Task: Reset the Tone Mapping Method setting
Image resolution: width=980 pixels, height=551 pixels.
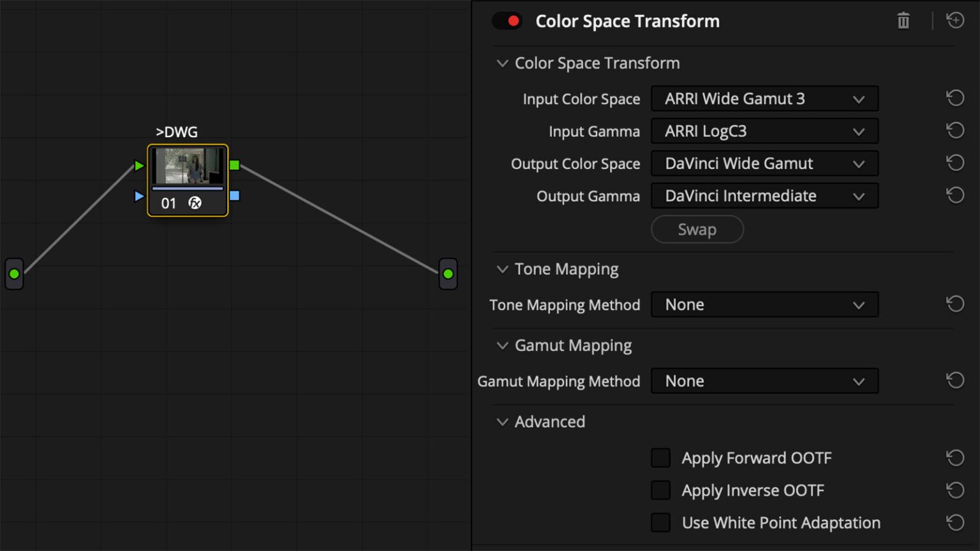Action: tap(955, 304)
